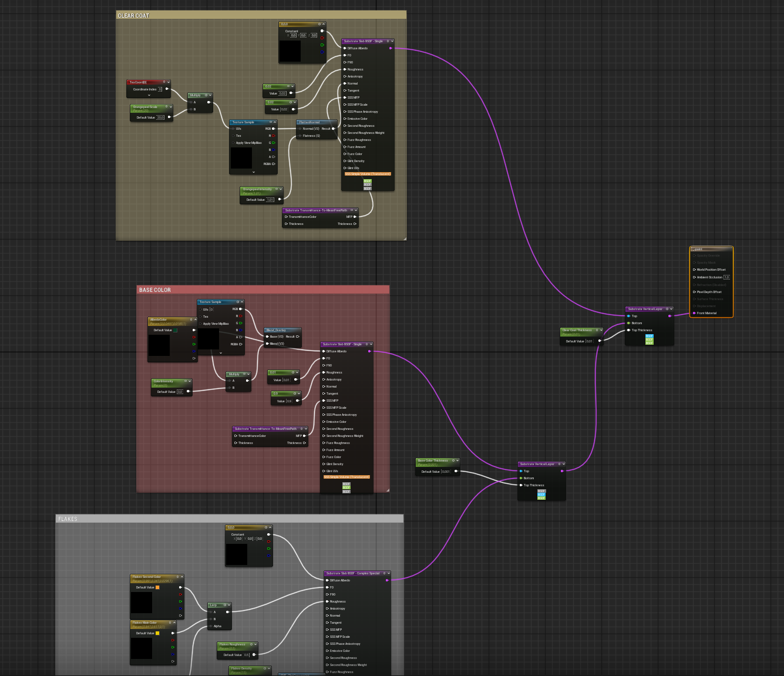Click output pin of Flakes Roughness parameter
This screenshot has height=676, width=784.
(x=254, y=655)
